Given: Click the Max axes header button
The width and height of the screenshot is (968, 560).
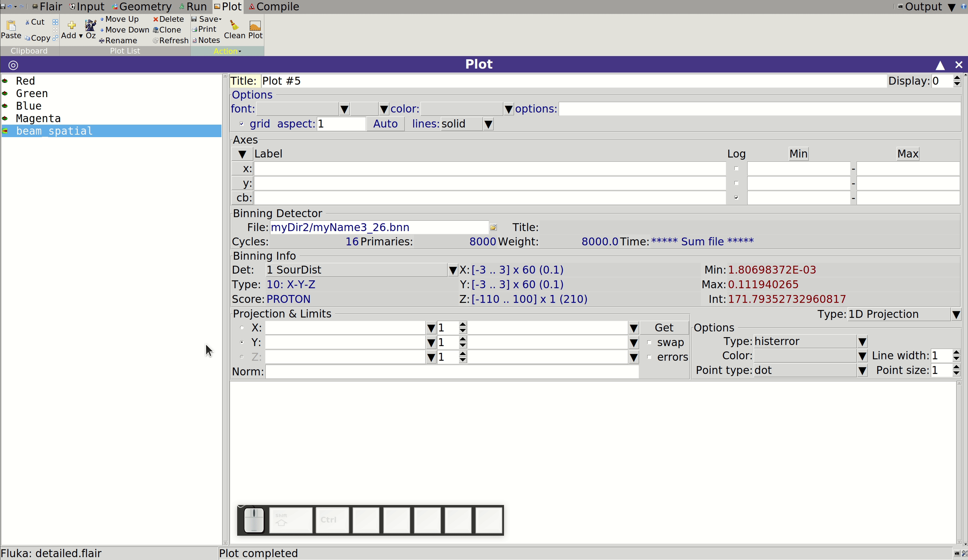Looking at the screenshot, I should click(x=908, y=154).
